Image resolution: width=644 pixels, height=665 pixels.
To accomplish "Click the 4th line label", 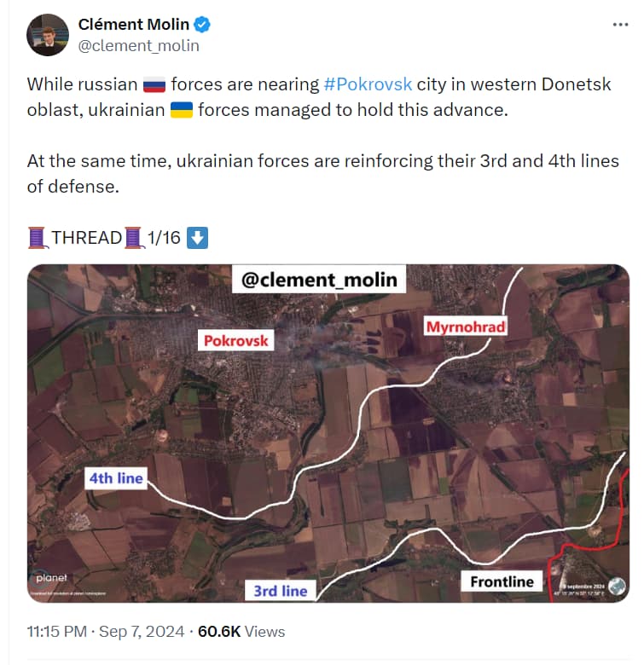I will click(x=116, y=478).
